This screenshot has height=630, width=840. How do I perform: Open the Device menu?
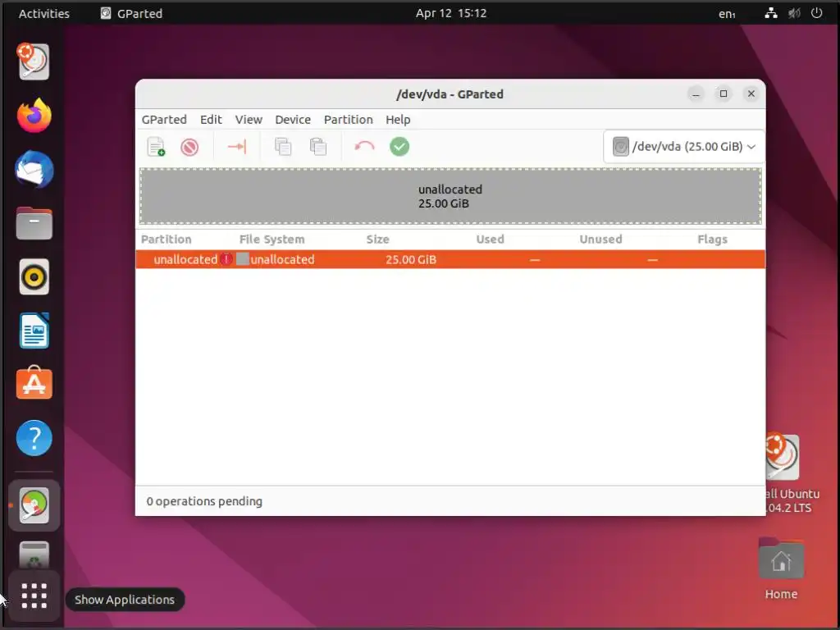pyautogui.click(x=293, y=120)
